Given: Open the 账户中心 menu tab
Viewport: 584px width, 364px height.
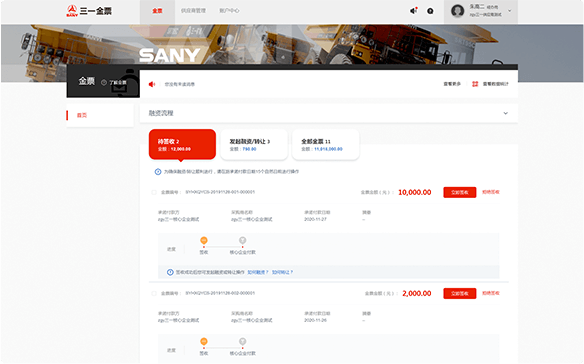Looking at the screenshot, I should point(229,11).
